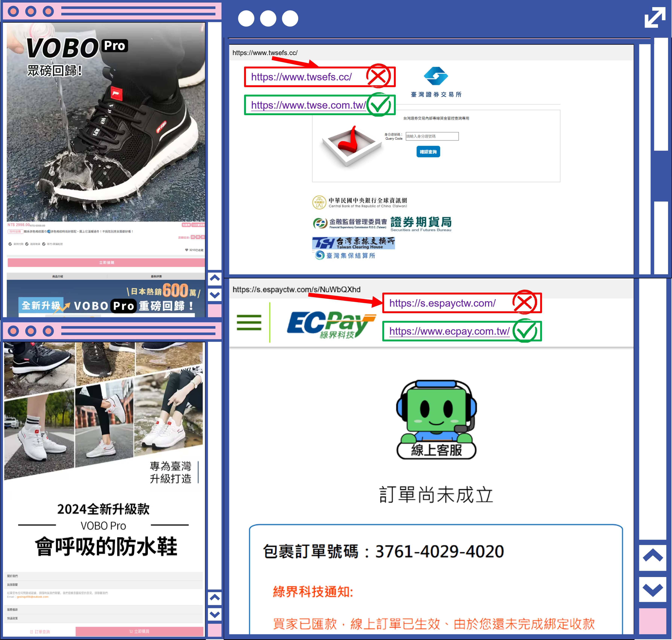Click the large down arrow beside the ECPay page
Image resolution: width=672 pixels, height=640 pixels.
(x=653, y=590)
